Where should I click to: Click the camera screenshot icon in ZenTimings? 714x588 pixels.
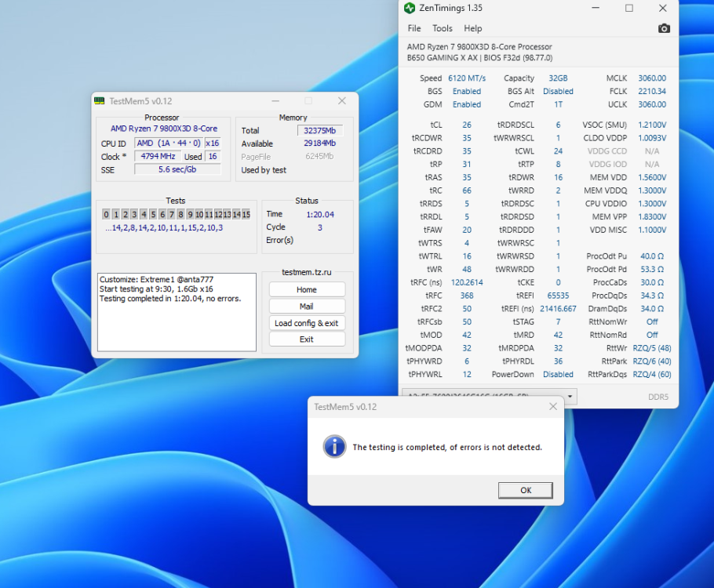[664, 28]
